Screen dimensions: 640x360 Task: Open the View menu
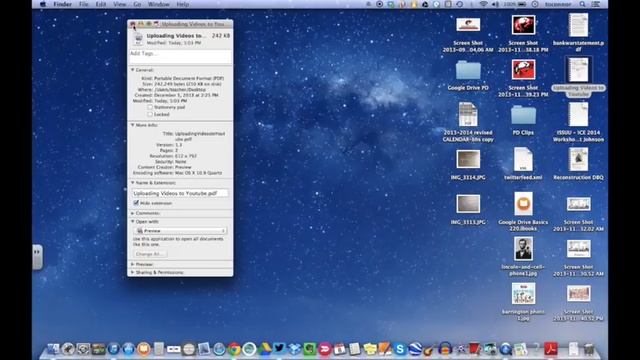pyautogui.click(x=119, y=4)
